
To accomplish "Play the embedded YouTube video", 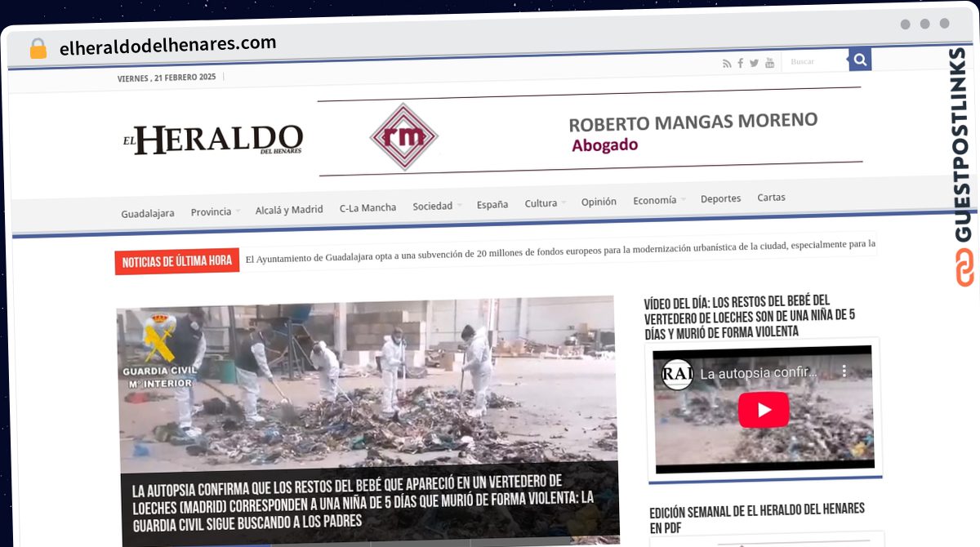I will [764, 410].
